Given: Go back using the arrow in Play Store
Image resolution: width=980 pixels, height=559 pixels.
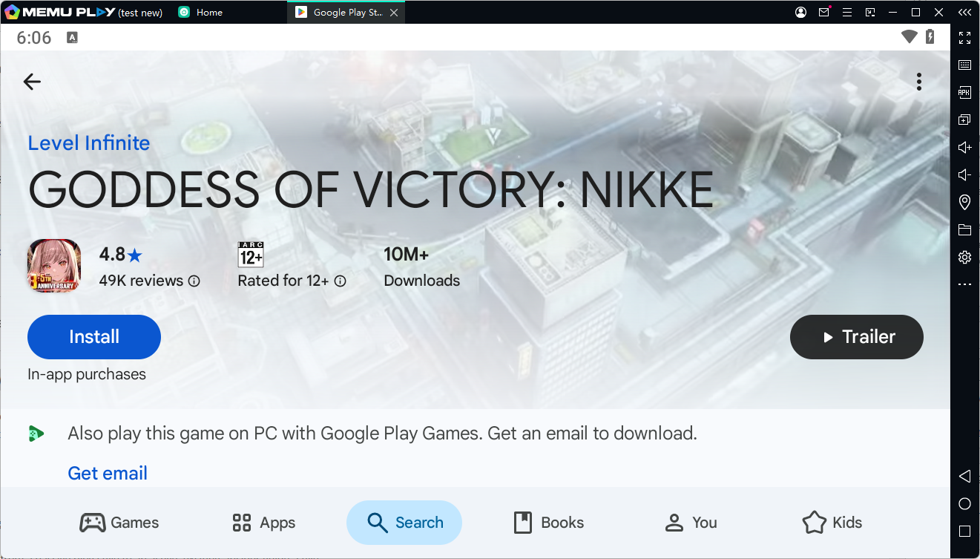Looking at the screenshot, I should [32, 82].
